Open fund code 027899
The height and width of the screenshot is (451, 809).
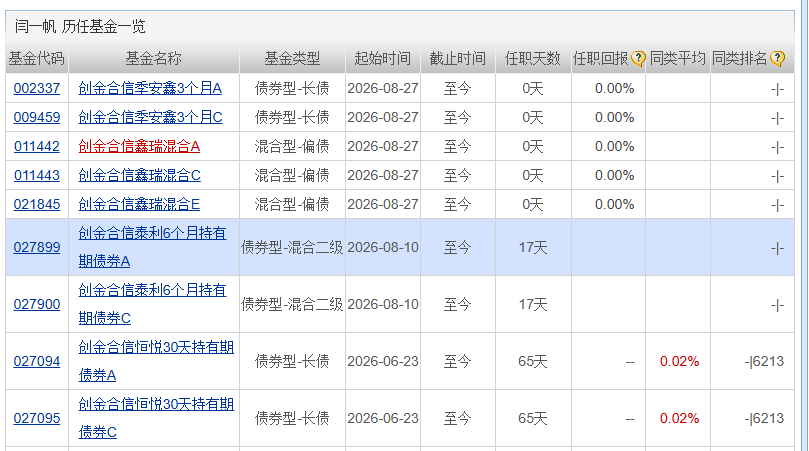[x=37, y=247]
